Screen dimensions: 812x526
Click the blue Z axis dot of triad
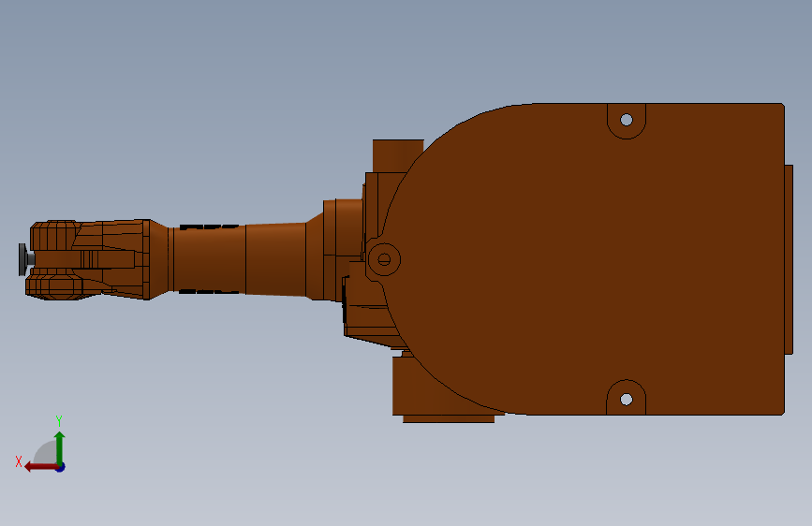61,467
